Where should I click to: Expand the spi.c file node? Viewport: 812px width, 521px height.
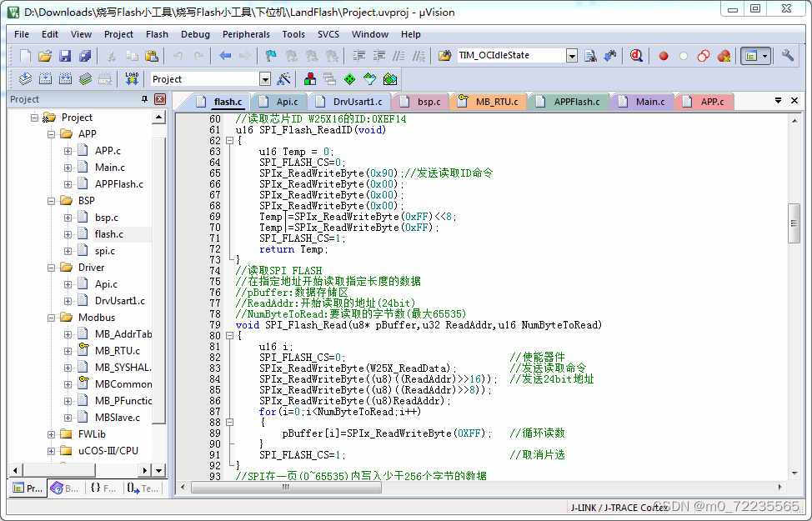[x=68, y=251]
